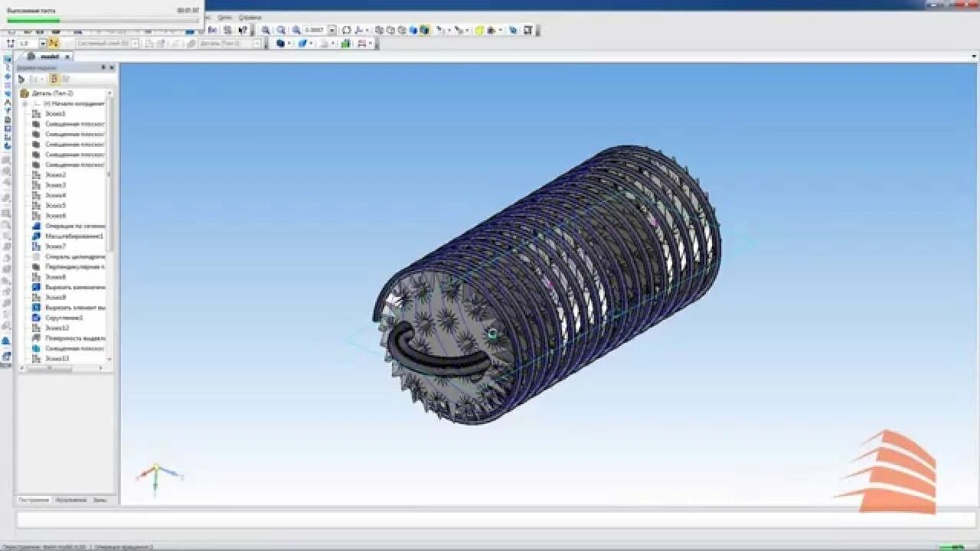
Task: Click the red dimension icon in the second row
Action: coord(361,44)
